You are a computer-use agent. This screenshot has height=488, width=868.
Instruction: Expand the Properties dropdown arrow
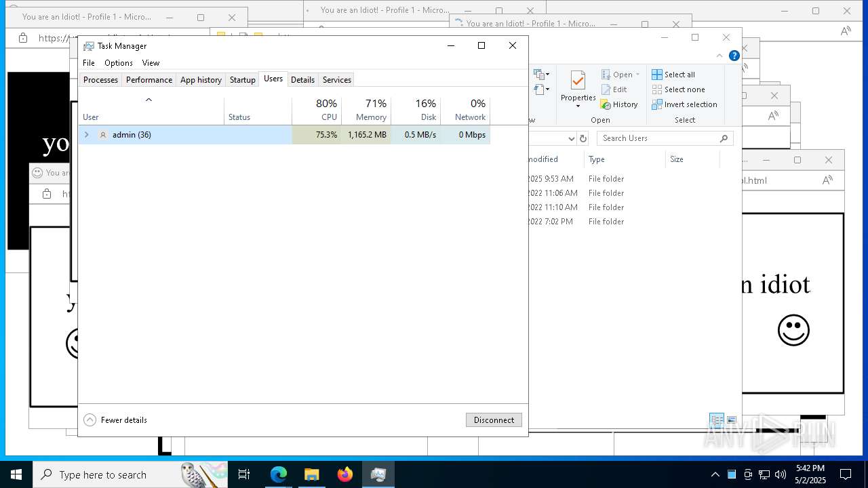click(x=578, y=106)
